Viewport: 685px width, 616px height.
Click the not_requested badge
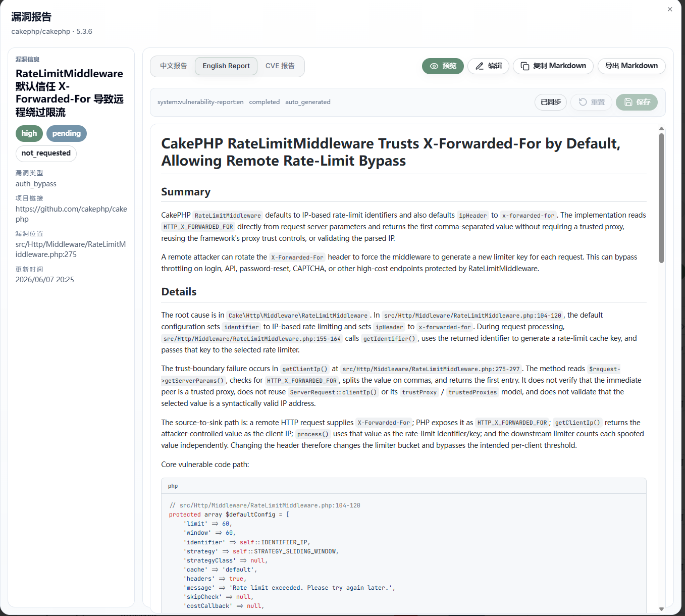click(46, 153)
